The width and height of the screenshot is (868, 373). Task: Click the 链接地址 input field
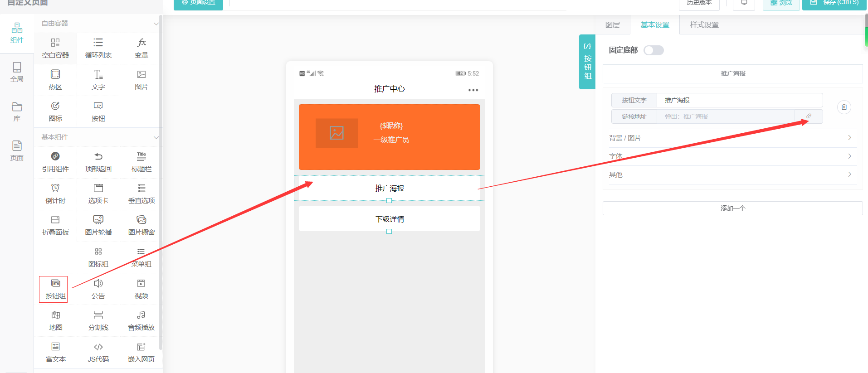(726, 116)
